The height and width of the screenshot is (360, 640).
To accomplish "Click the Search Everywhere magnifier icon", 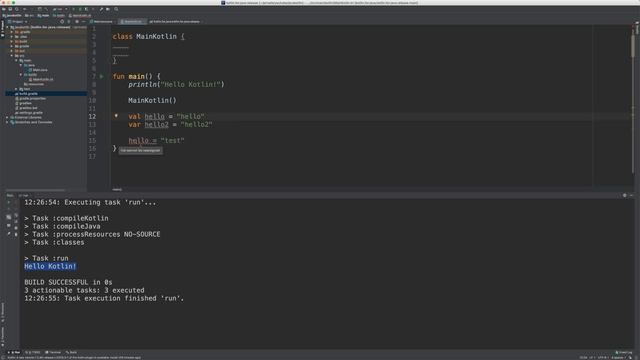I will tap(116, 9).
